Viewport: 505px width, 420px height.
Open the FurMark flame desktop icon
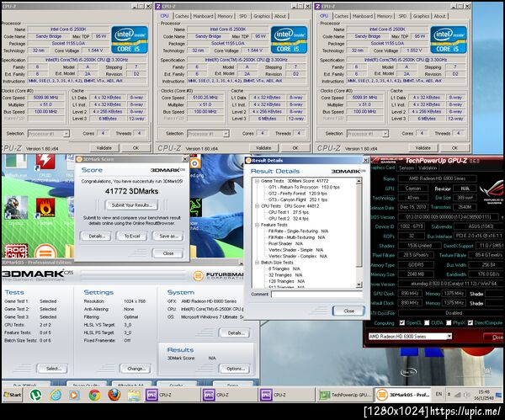(45, 208)
